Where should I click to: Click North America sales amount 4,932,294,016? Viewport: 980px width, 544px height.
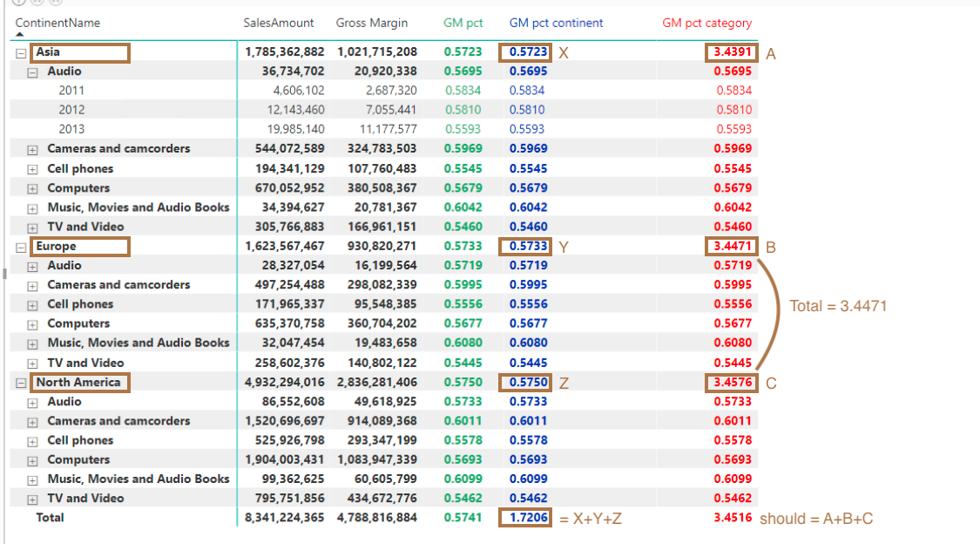[284, 382]
